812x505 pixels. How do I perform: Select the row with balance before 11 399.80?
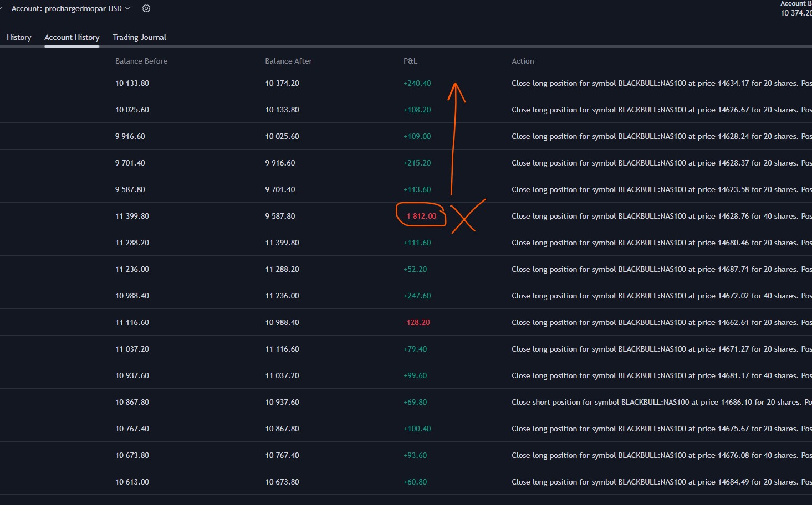coord(132,216)
